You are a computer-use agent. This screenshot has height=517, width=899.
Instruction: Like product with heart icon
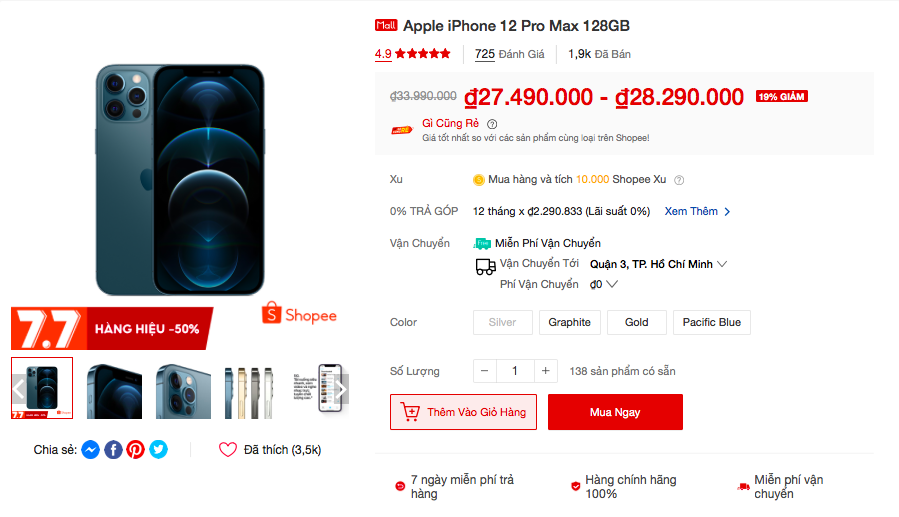[x=228, y=450]
